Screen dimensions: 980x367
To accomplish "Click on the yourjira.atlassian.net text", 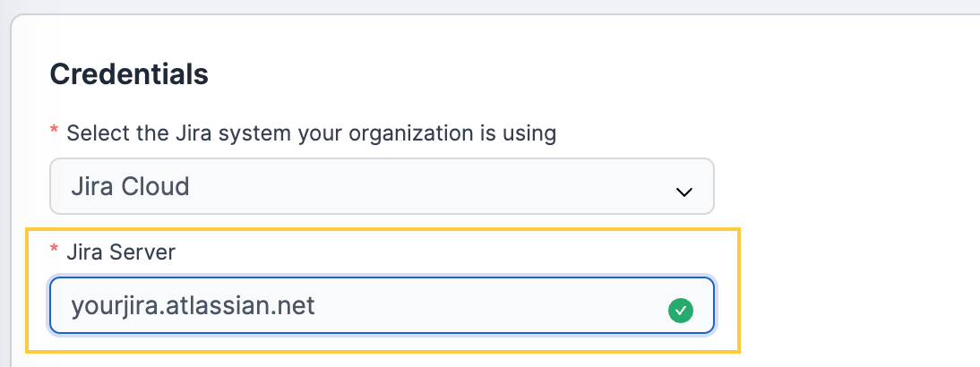I will point(193,306).
